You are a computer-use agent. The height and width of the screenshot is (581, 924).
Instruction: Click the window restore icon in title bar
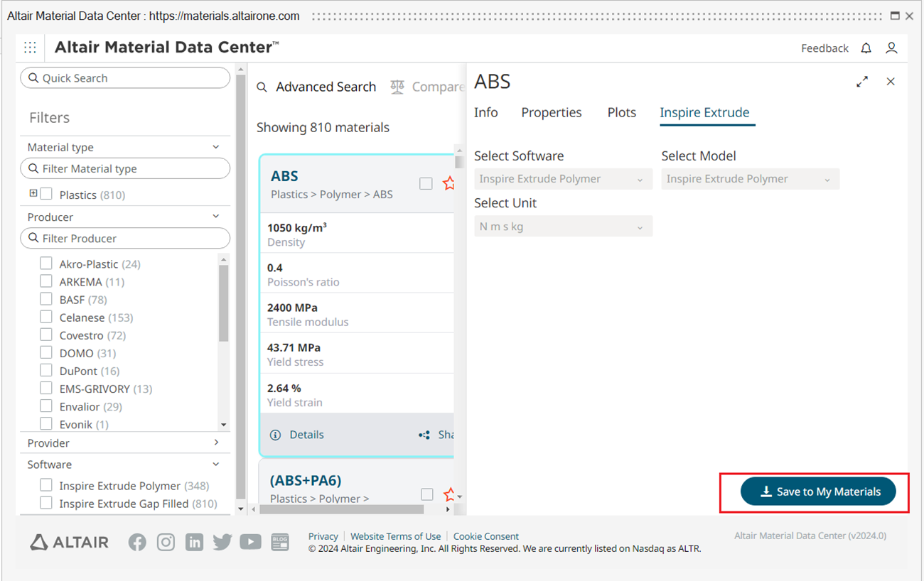[x=895, y=16]
